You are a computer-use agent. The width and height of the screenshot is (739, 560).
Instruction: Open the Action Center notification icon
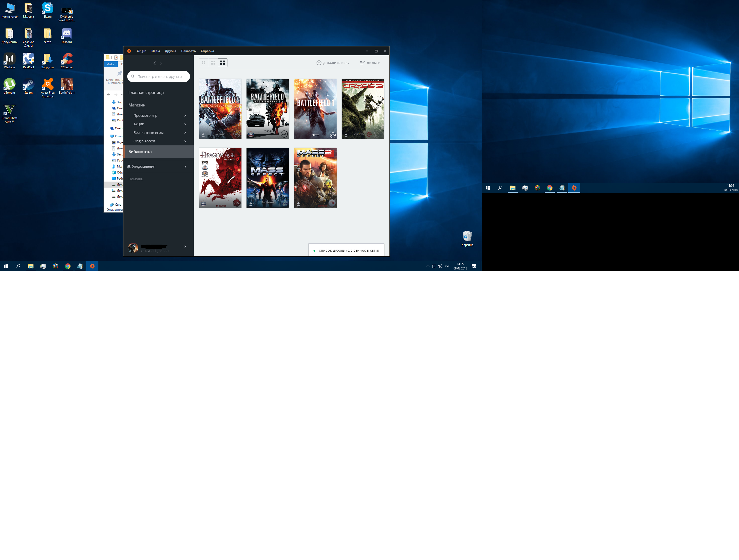pyautogui.click(x=473, y=266)
